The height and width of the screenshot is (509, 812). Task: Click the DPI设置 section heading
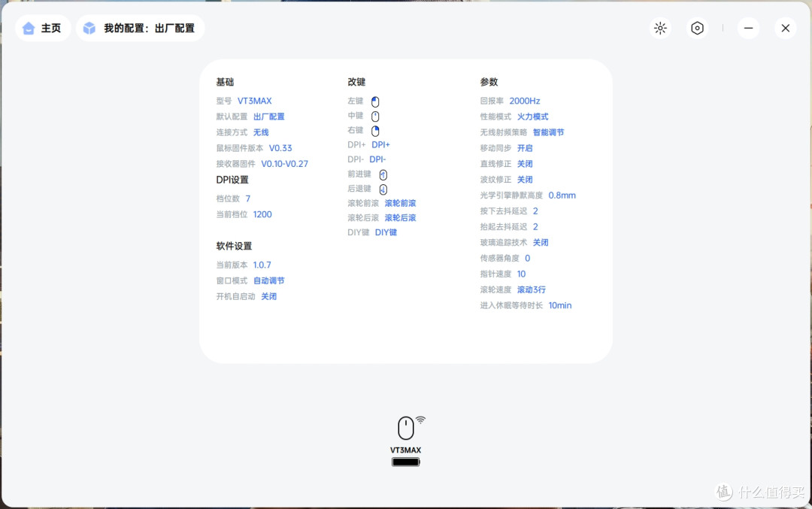click(232, 180)
